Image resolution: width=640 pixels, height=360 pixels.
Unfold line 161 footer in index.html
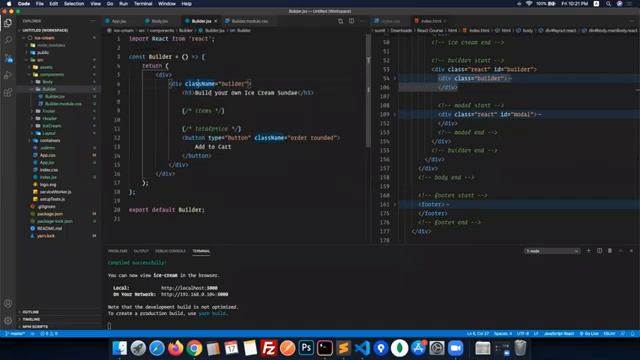[395, 204]
